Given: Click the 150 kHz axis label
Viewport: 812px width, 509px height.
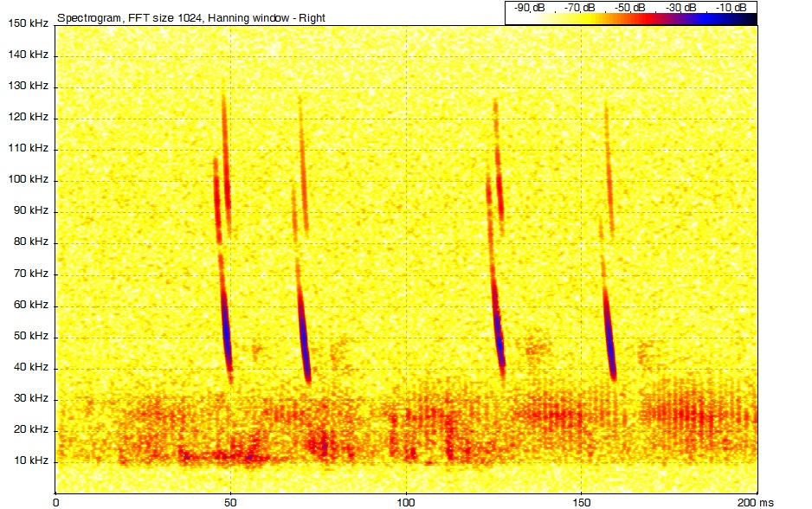Looking at the screenshot, I should (x=28, y=23).
